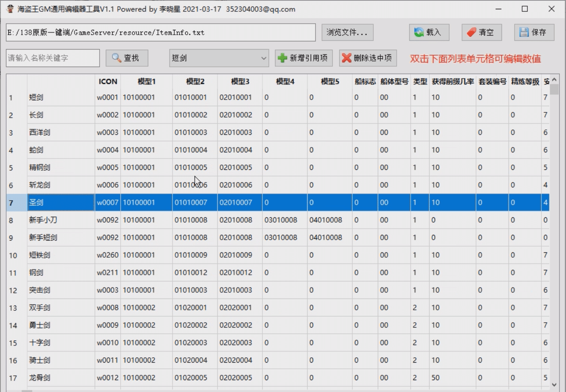Viewport: 566px width, 392px height.
Task: Click the ICON column header
Action: point(107,82)
